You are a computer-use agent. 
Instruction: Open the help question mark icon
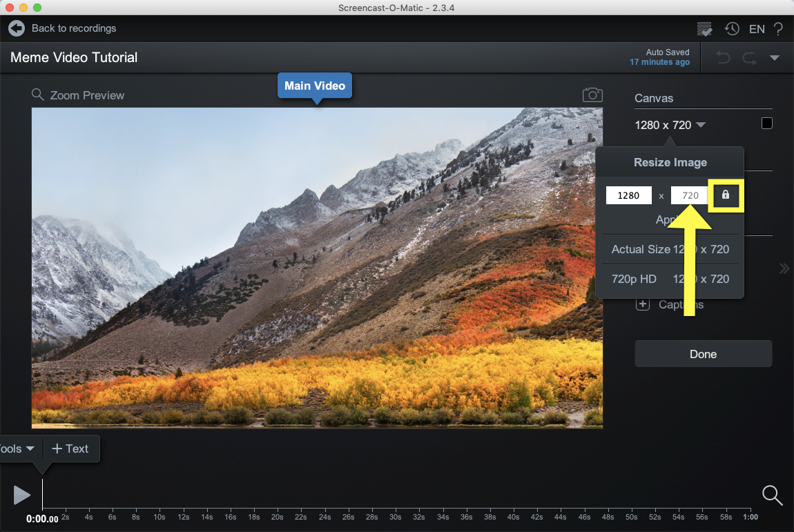tap(778, 29)
